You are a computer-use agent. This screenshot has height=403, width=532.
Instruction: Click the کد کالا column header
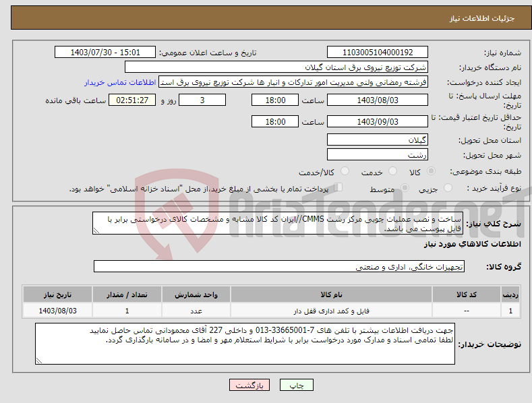[x=467, y=294]
